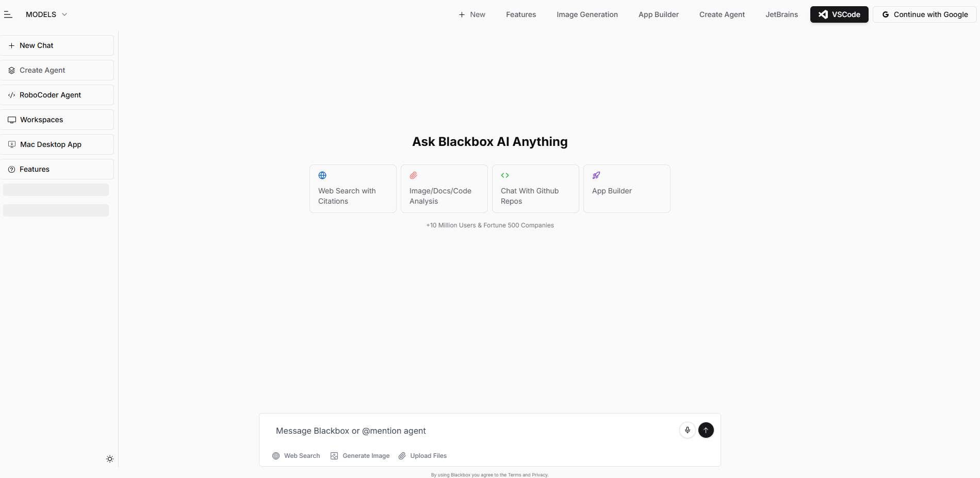Click the Chat With Github Repos code icon

pos(504,175)
